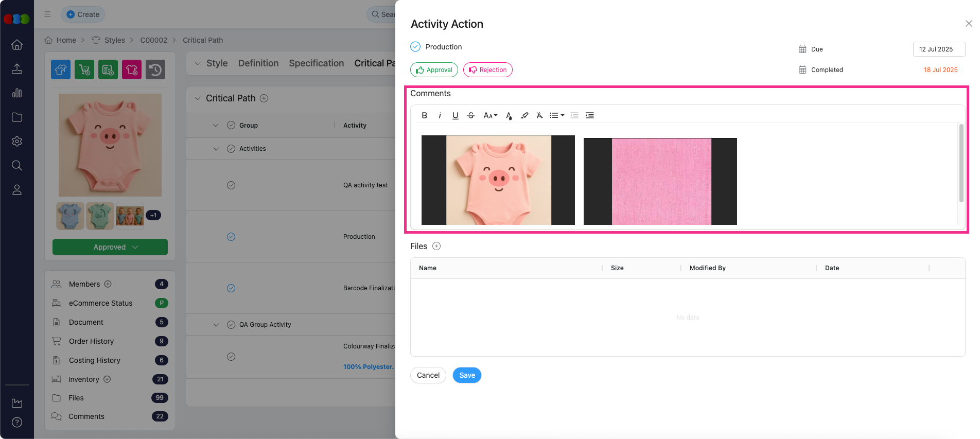The image size is (980, 439).
Task: Open the font size dropdown
Action: click(x=490, y=115)
